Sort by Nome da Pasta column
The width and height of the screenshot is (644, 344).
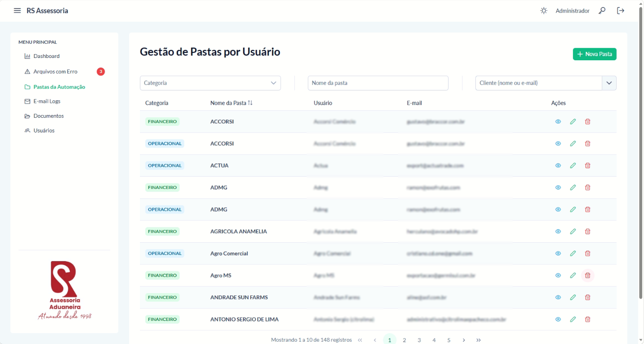231,103
